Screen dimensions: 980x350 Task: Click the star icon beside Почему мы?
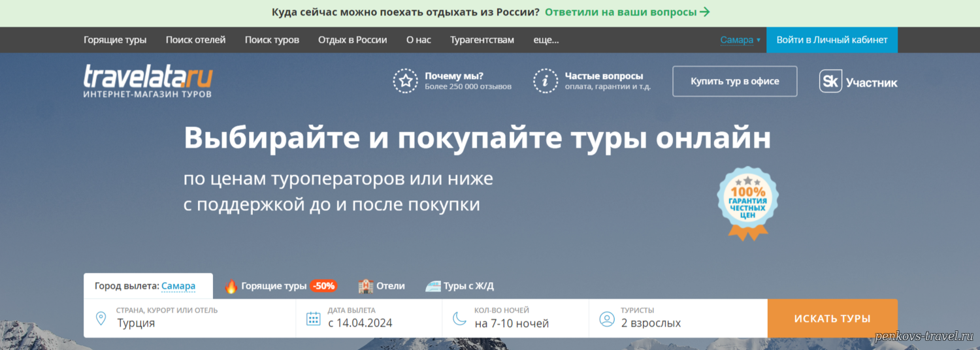click(x=405, y=81)
